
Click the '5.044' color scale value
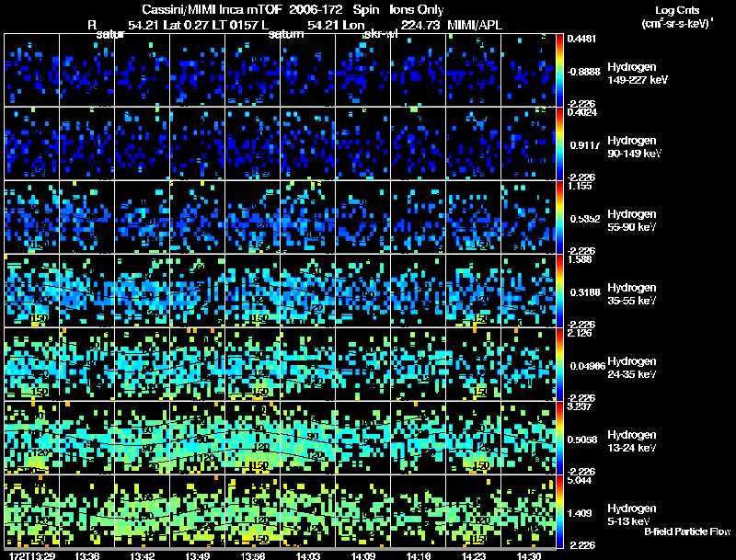pyautogui.click(x=580, y=480)
